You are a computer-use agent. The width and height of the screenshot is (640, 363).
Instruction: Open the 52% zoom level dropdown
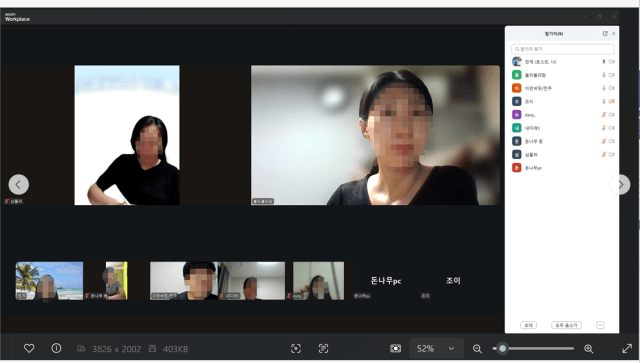436,349
